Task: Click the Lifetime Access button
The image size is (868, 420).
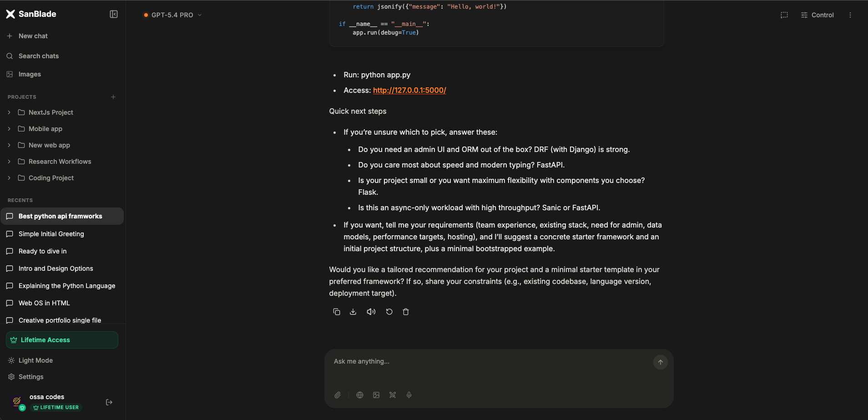Action: coord(61,339)
